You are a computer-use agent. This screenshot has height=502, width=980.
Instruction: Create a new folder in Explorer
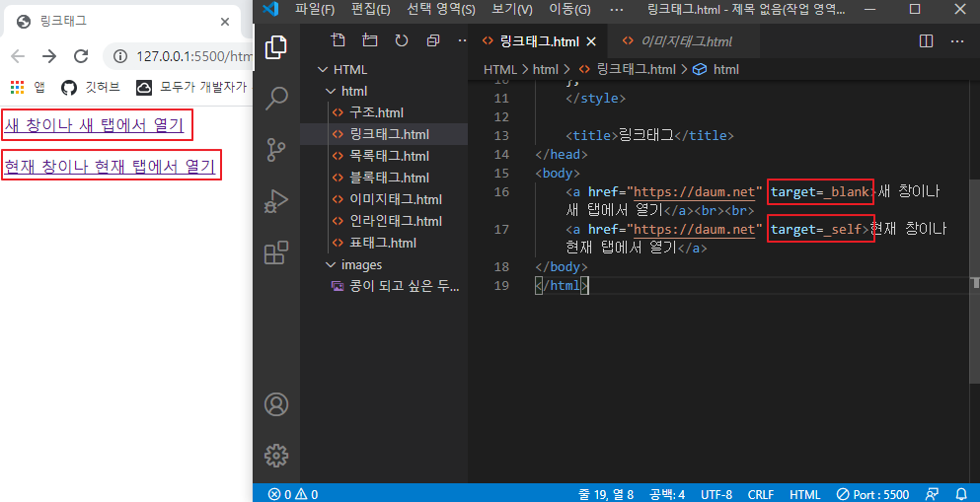[x=369, y=41]
